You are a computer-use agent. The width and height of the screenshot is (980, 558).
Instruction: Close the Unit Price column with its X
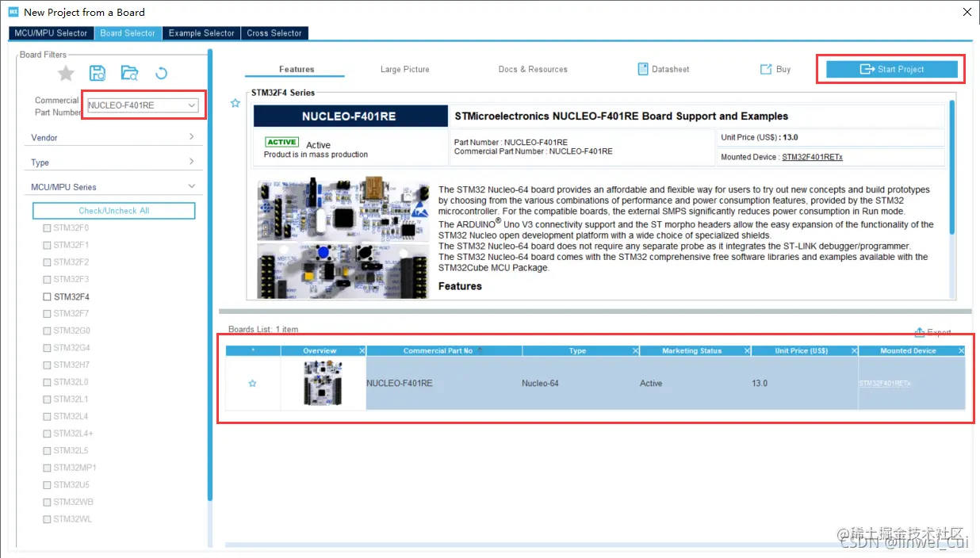(x=854, y=350)
